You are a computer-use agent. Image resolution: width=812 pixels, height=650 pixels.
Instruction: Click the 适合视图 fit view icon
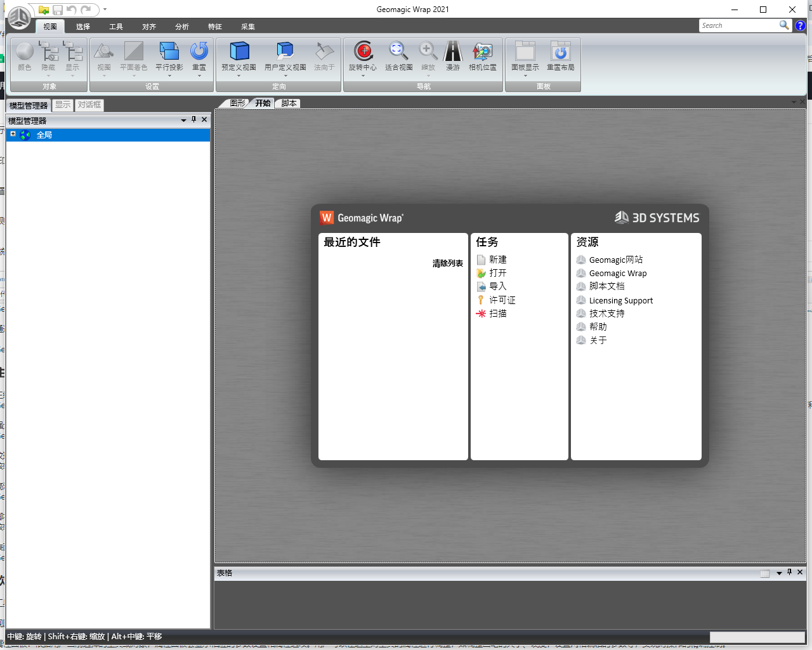coord(398,51)
